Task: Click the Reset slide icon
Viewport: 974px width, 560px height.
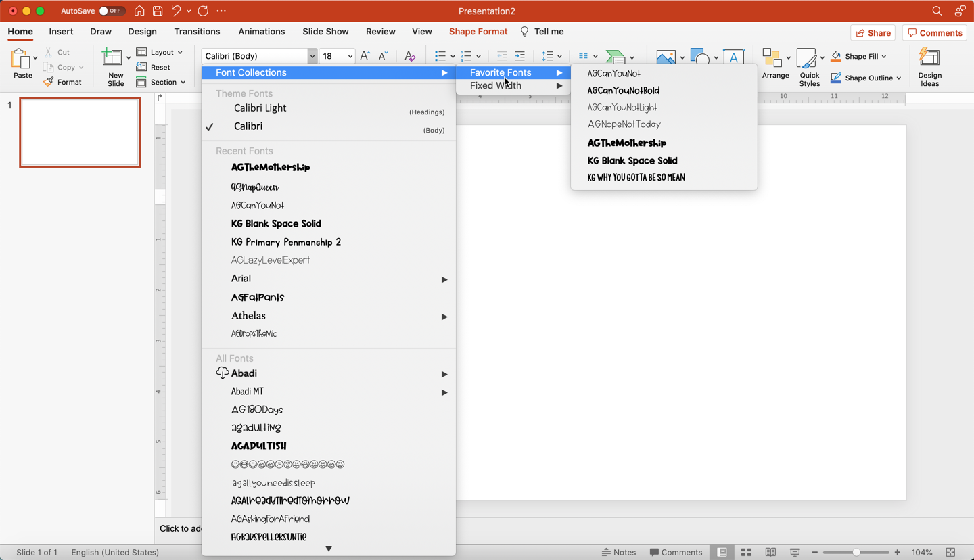Action: click(x=141, y=67)
